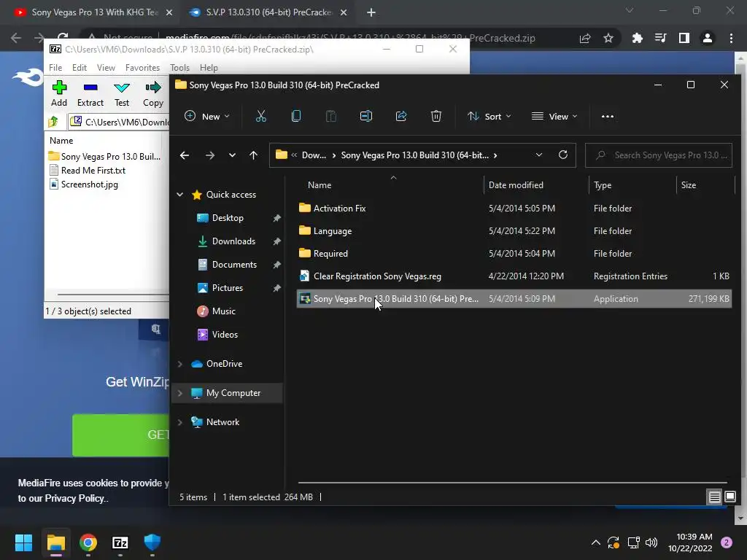
Task: Click the Copy icon in Explorer toolbar
Action: click(x=296, y=116)
